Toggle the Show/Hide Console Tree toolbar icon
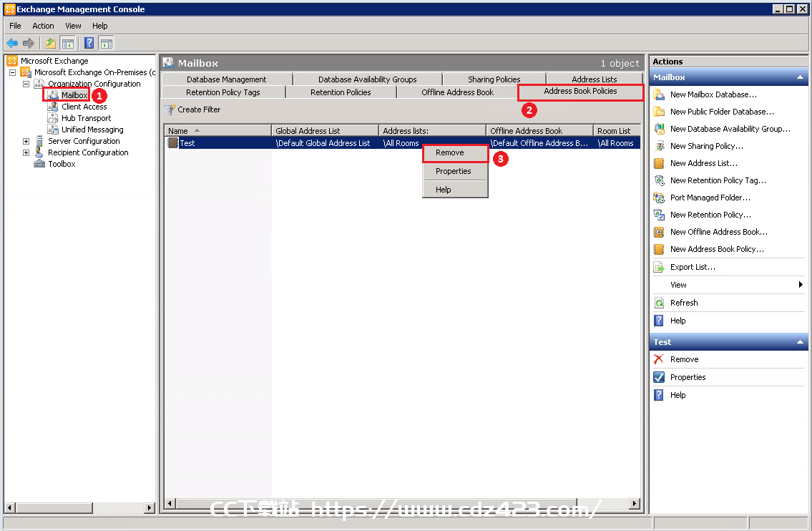The width and height of the screenshot is (812, 531). [67, 44]
